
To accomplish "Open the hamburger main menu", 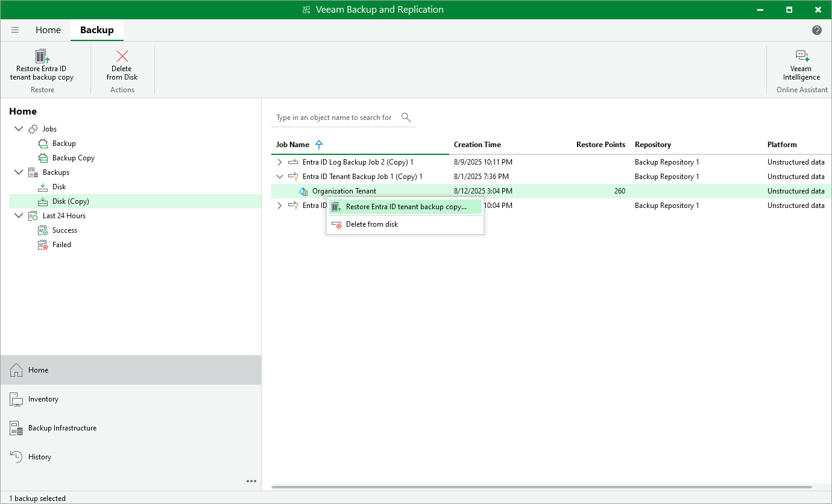I will pyautogui.click(x=15, y=30).
